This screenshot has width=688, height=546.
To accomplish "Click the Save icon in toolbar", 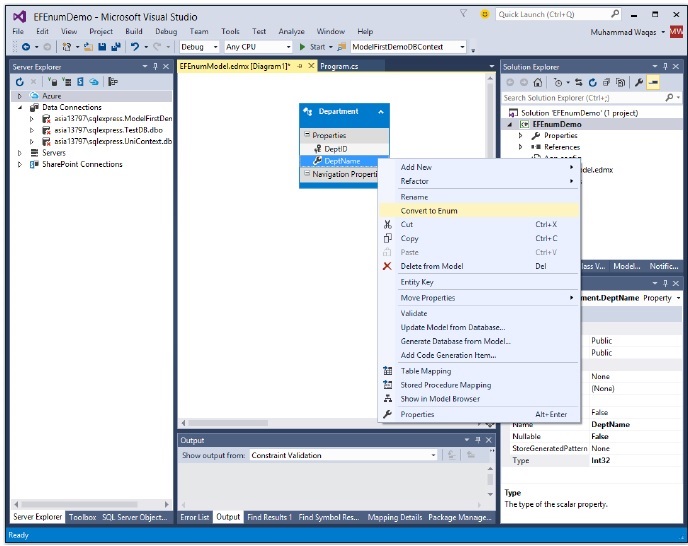I will (102, 47).
